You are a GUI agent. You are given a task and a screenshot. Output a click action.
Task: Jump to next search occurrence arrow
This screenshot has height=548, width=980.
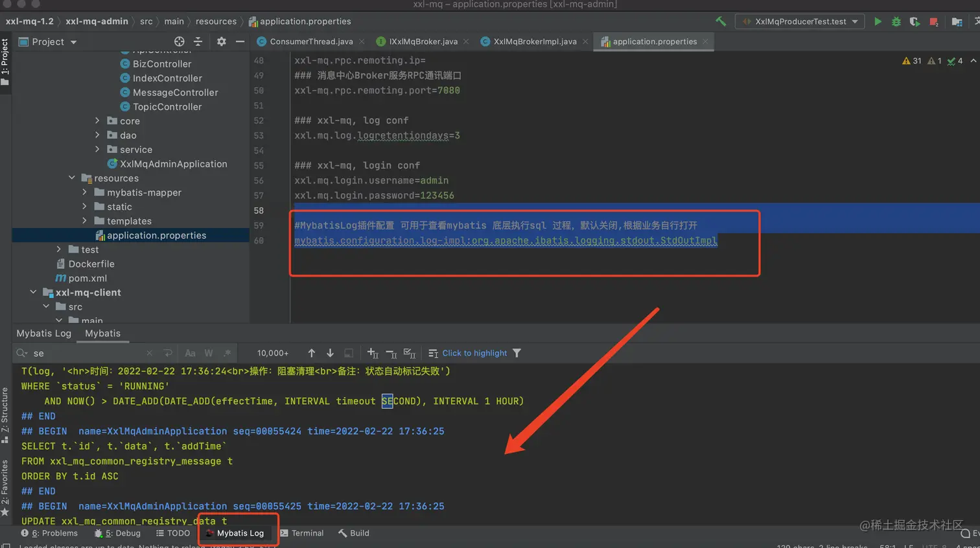[x=330, y=353]
